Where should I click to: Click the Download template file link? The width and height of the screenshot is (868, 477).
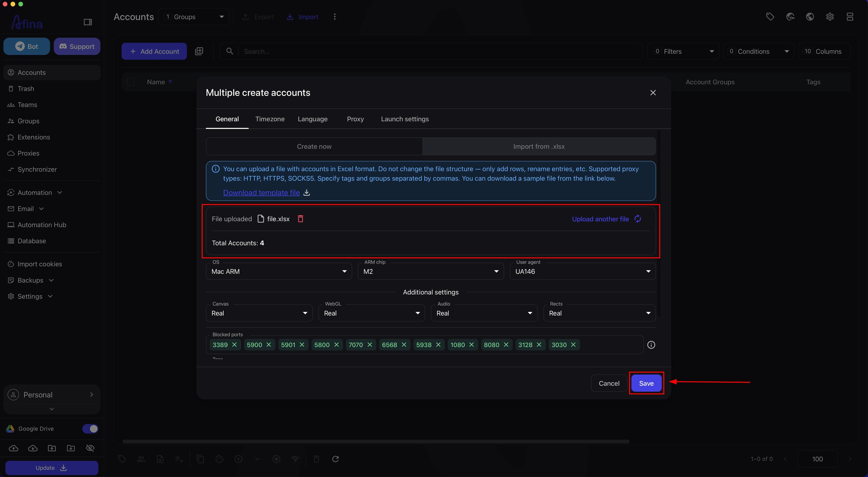[262, 192]
